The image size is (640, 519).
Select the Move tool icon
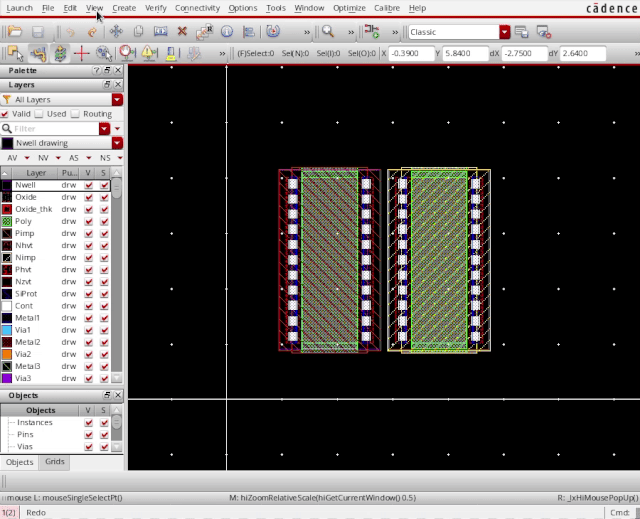pos(116,32)
